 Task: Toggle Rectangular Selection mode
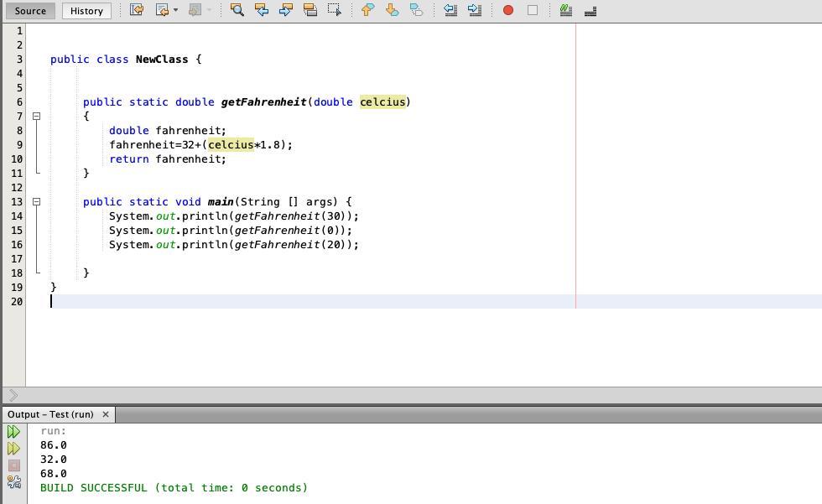(334, 10)
